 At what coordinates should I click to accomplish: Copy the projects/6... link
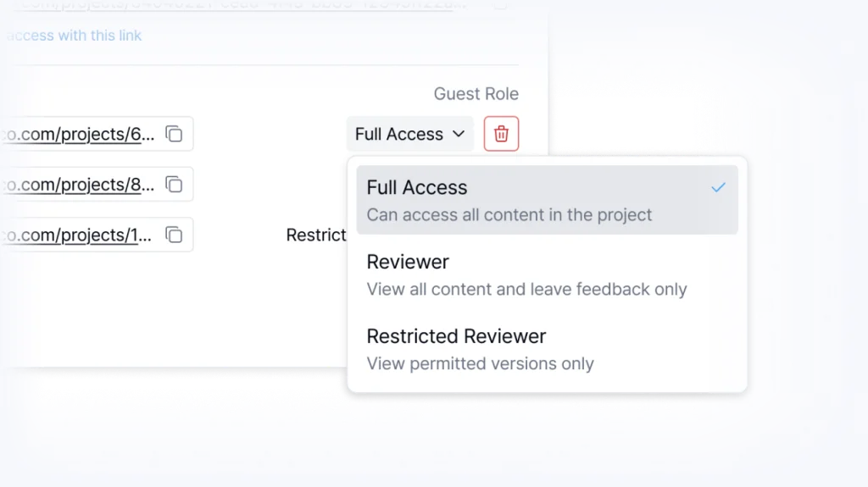point(174,134)
